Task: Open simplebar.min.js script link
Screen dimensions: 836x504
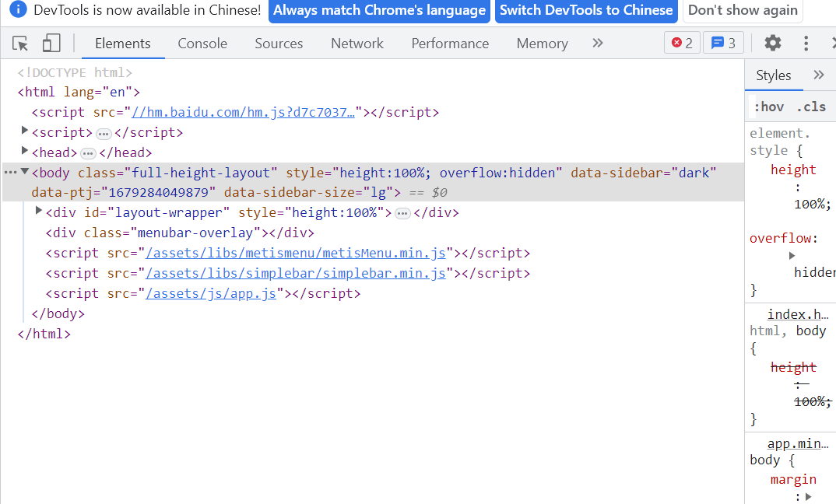Action: pos(296,273)
